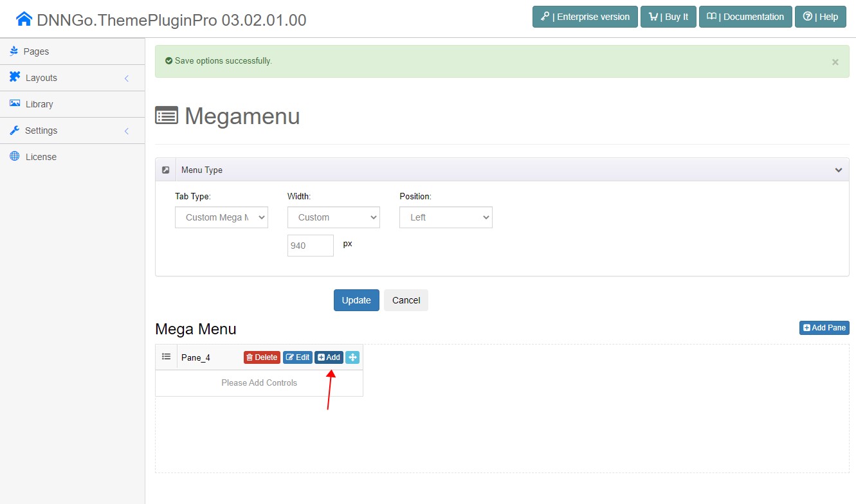Viewport: 856px width, 504px height.
Task: Click the blue home icon in header
Action: pyautogui.click(x=24, y=19)
